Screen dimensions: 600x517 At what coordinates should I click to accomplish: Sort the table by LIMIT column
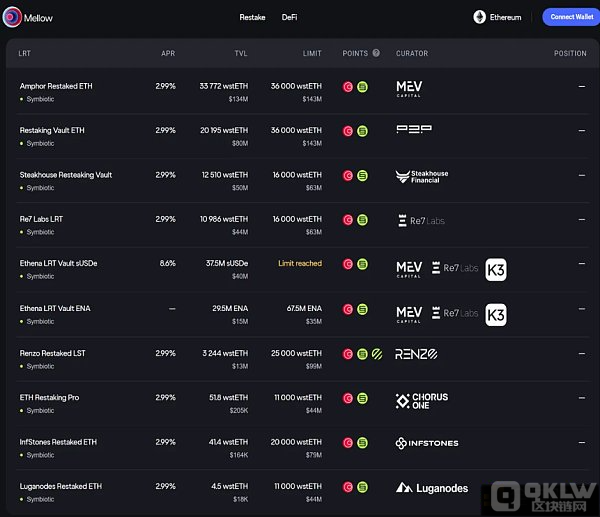(x=312, y=53)
